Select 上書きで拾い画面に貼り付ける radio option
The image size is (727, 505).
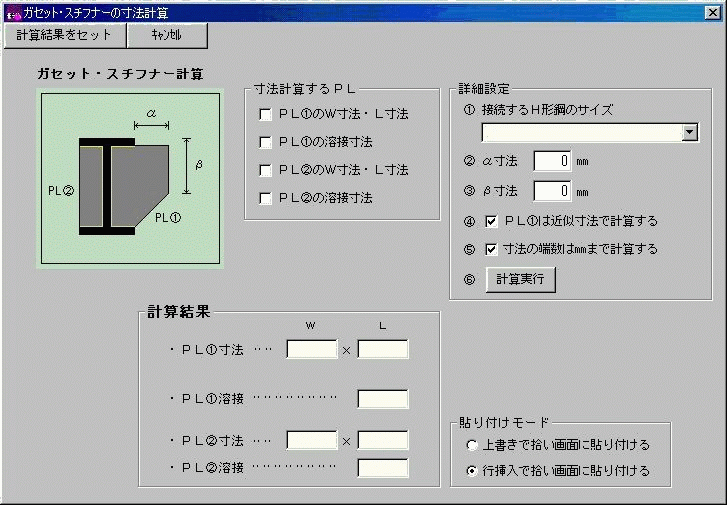472,445
